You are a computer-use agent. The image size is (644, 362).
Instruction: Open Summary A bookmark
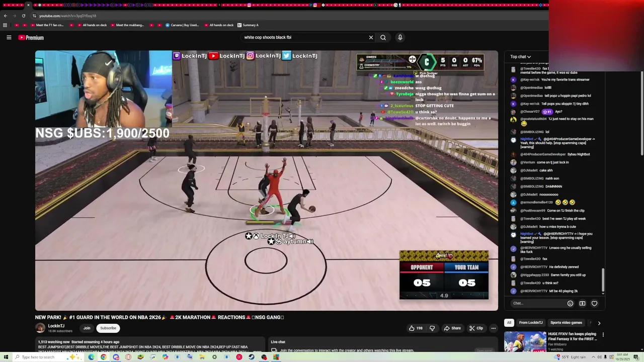click(x=247, y=25)
